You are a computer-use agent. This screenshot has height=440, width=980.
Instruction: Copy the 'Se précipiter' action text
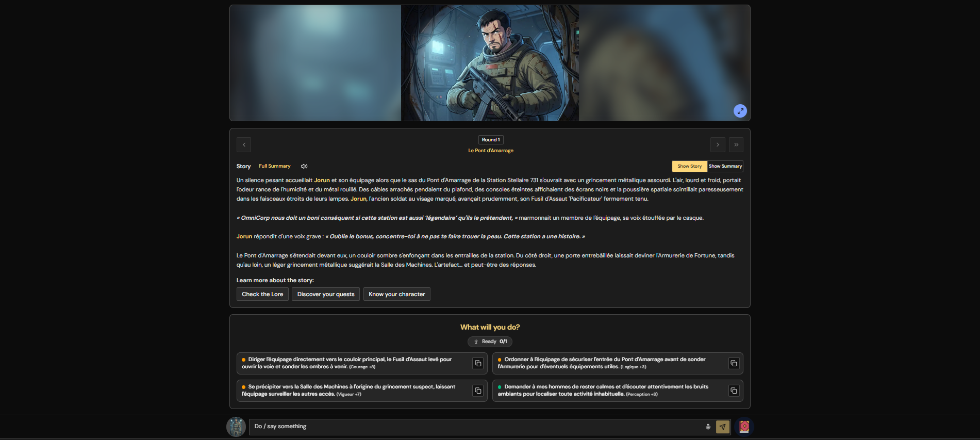pos(478,390)
